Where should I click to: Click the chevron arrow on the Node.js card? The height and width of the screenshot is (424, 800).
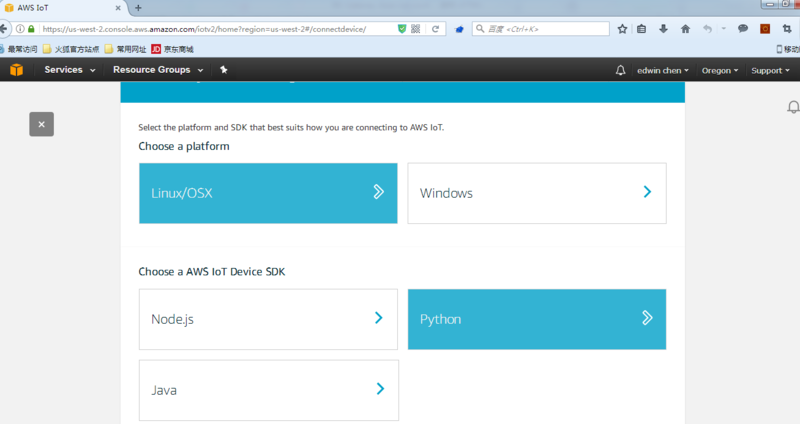pyautogui.click(x=379, y=318)
